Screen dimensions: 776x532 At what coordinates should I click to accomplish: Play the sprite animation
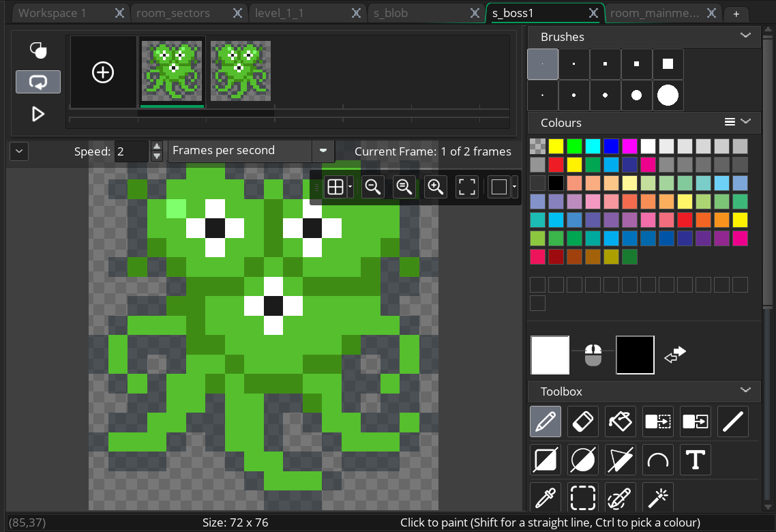click(38, 114)
